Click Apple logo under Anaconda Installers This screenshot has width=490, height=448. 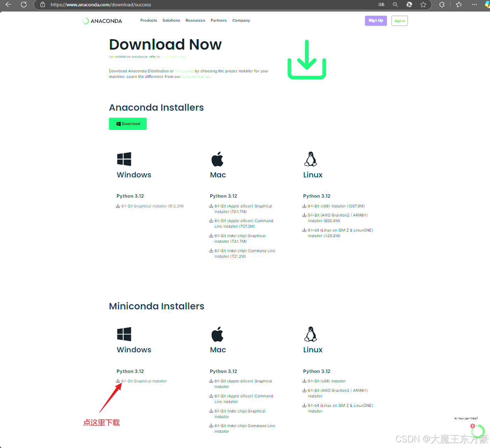217,159
